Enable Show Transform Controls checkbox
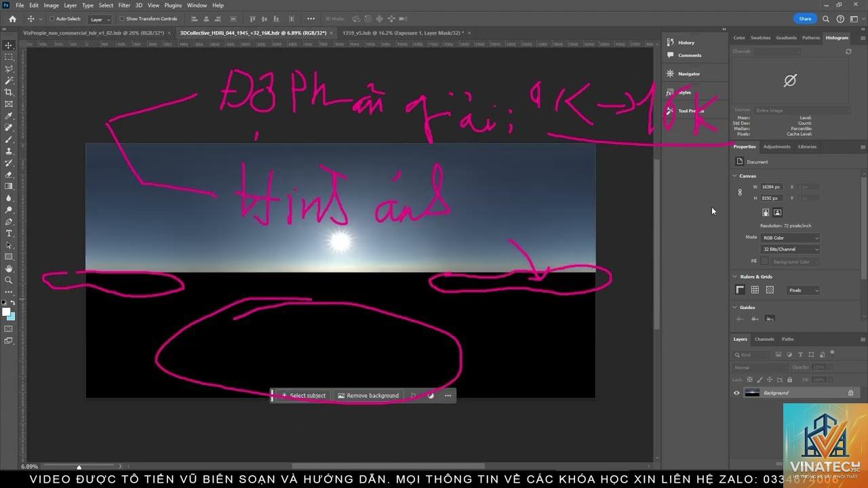This screenshot has height=488, width=868. [x=122, y=19]
